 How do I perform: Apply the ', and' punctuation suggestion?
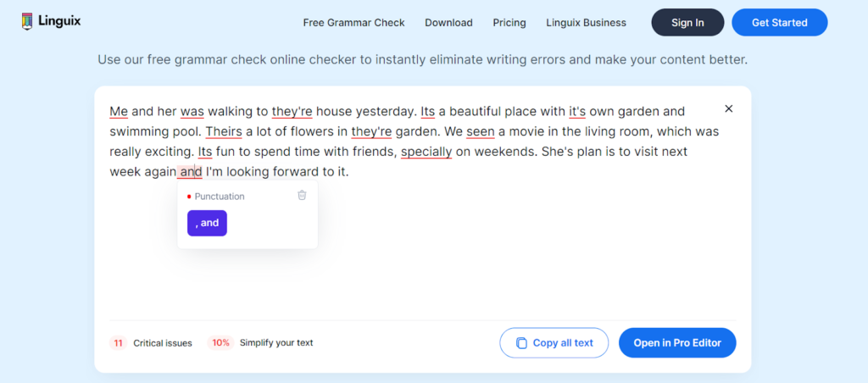tap(207, 223)
